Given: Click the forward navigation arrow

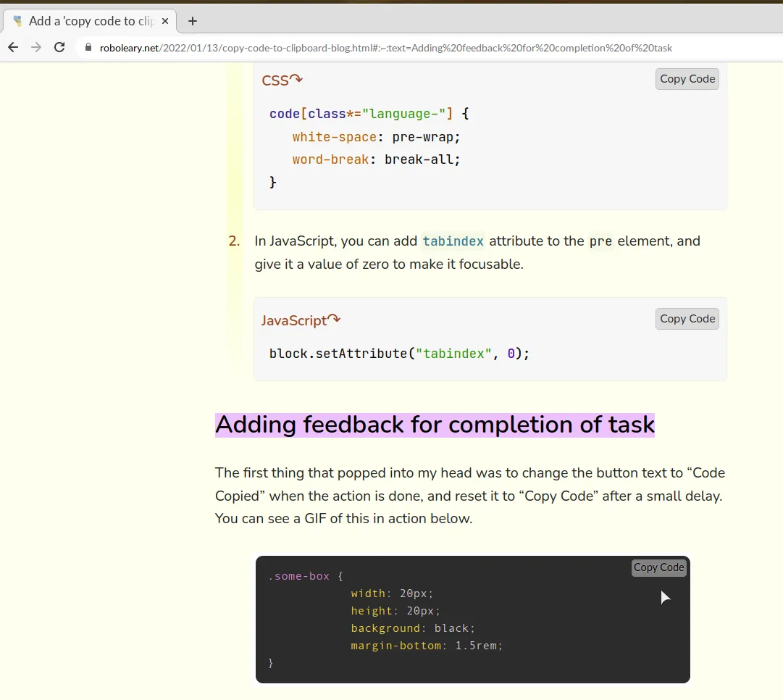Looking at the screenshot, I should (x=35, y=47).
